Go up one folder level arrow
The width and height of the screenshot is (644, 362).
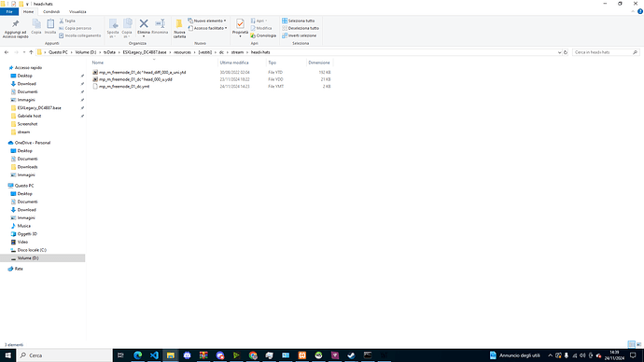coord(31,52)
